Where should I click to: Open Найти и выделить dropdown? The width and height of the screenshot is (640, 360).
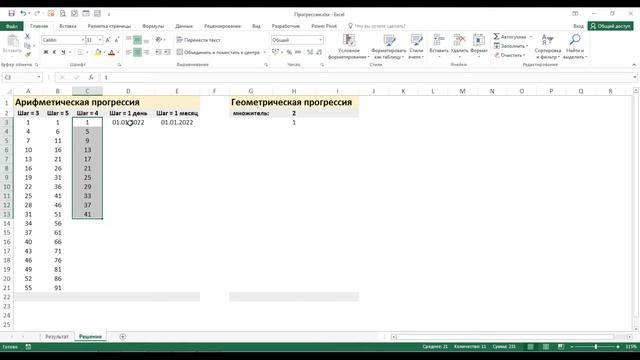point(575,47)
